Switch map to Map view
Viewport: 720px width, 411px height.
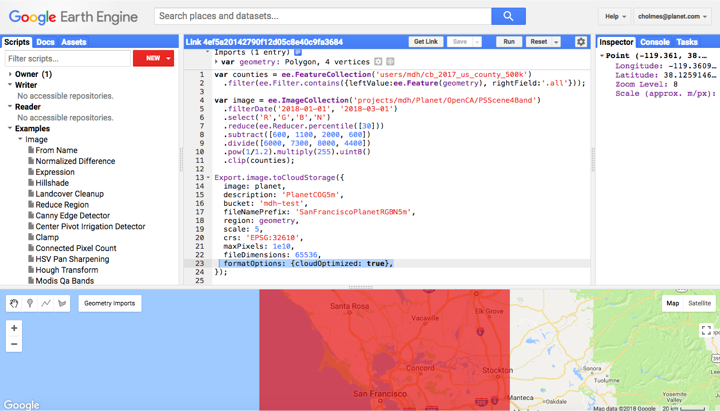673,303
